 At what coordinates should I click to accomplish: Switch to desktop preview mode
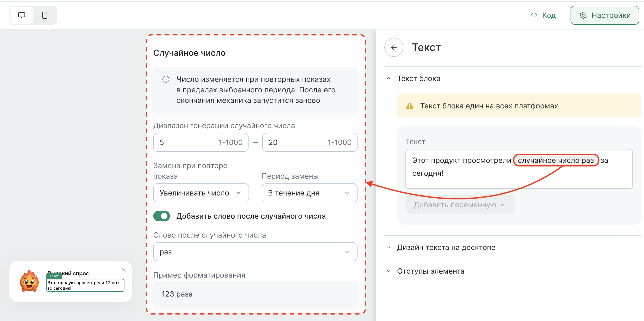[21, 15]
